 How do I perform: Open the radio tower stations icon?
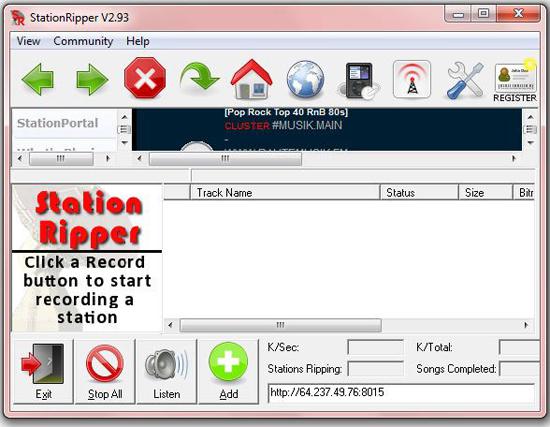click(x=412, y=79)
